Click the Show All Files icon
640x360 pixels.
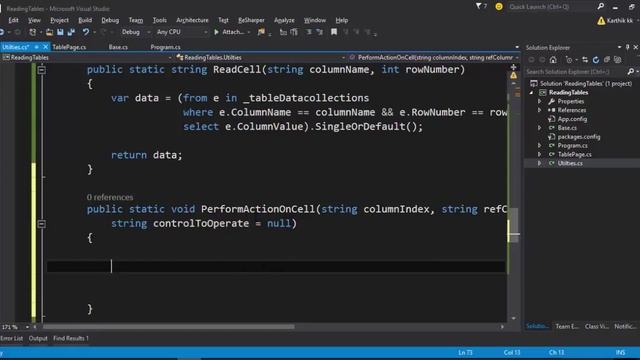(x=618, y=60)
